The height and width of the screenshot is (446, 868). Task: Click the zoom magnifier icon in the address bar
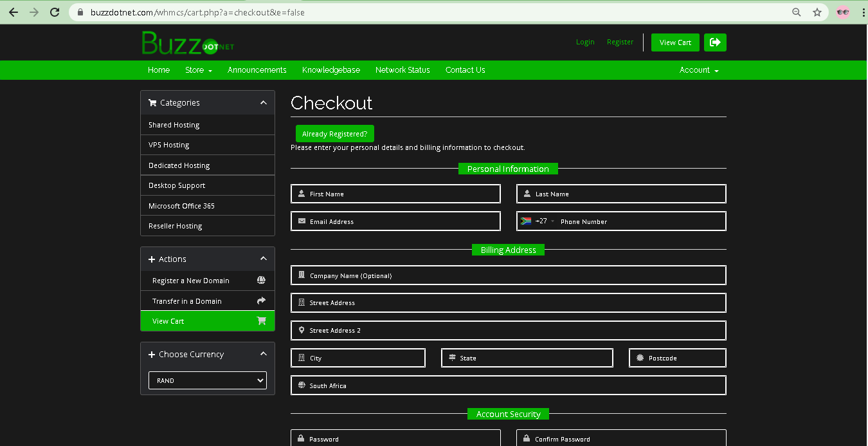coord(797,12)
